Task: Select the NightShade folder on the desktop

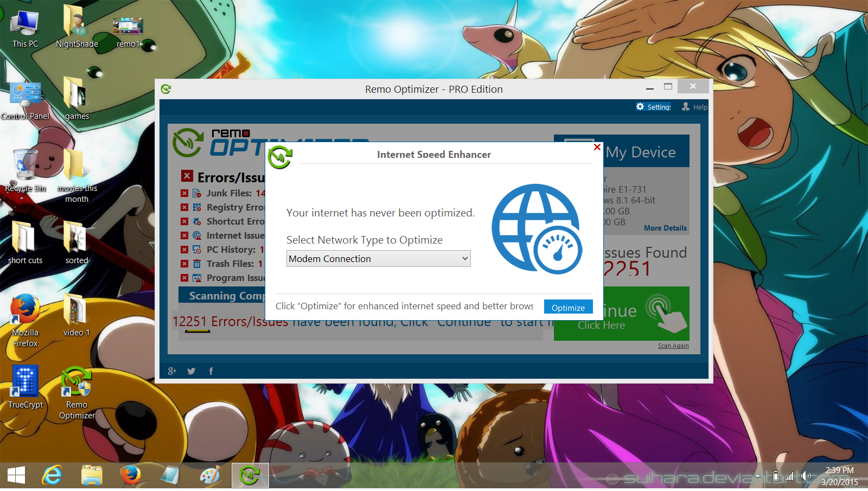Action: [x=76, y=27]
